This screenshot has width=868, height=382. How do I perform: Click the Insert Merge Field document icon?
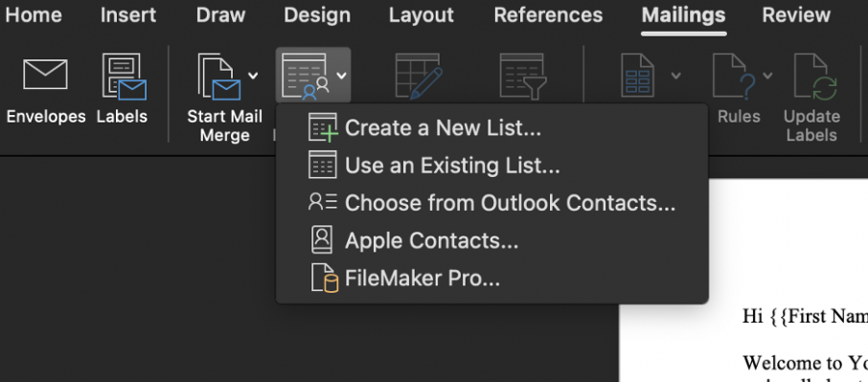(x=638, y=76)
